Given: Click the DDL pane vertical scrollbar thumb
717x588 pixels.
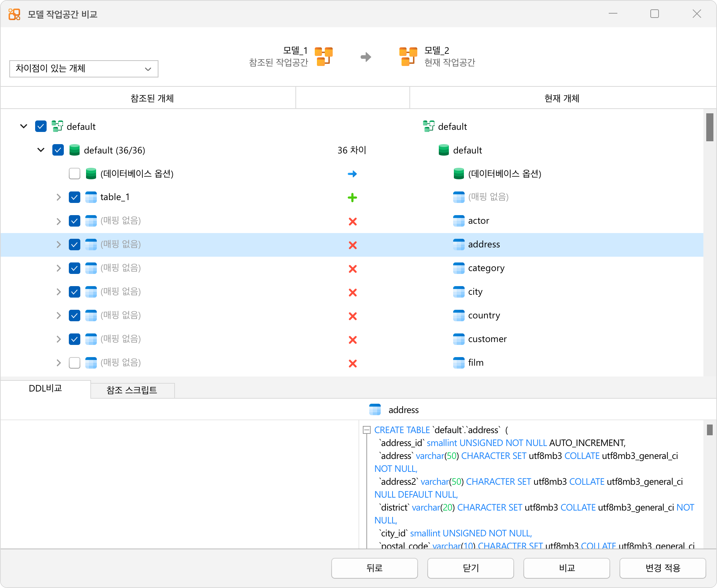Looking at the screenshot, I should (x=710, y=430).
